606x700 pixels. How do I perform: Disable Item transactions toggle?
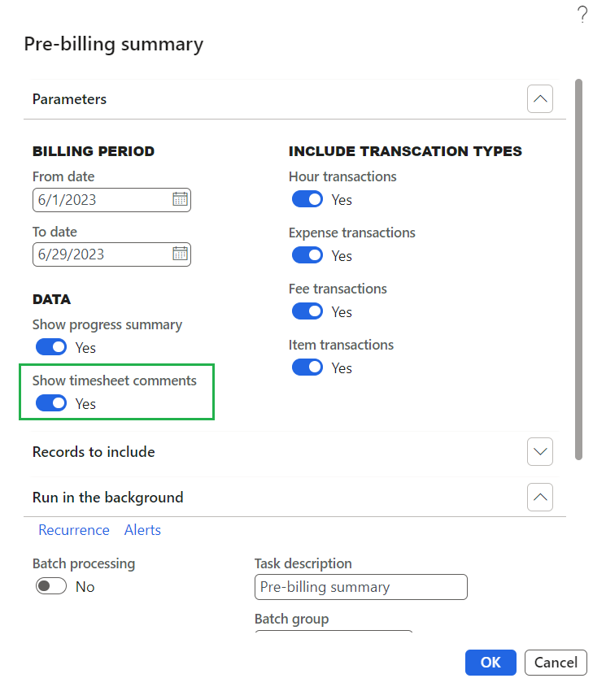click(307, 368)
